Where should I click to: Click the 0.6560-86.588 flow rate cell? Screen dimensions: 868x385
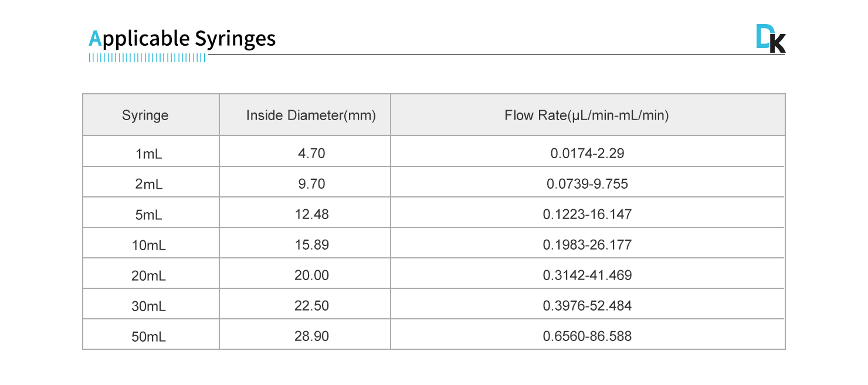tap(587, 336)
